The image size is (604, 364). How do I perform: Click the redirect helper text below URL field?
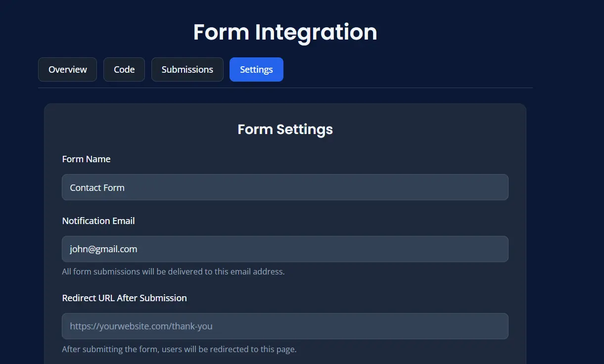pos(179,349)
